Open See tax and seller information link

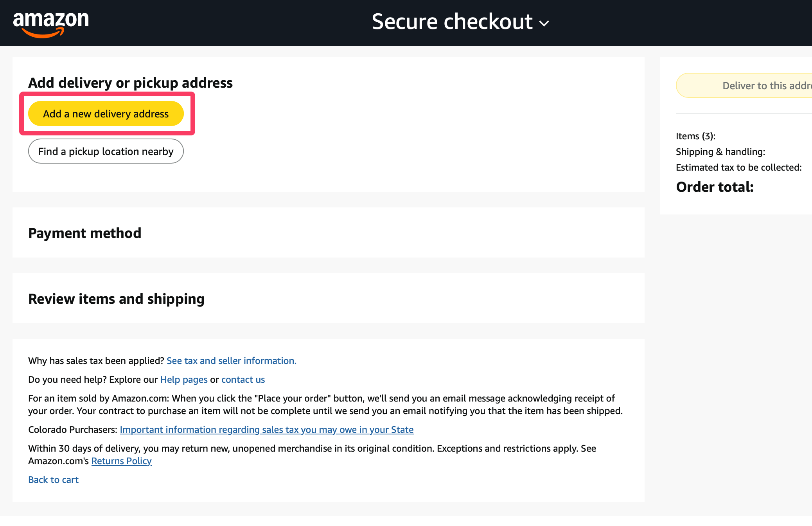[231, 361]
